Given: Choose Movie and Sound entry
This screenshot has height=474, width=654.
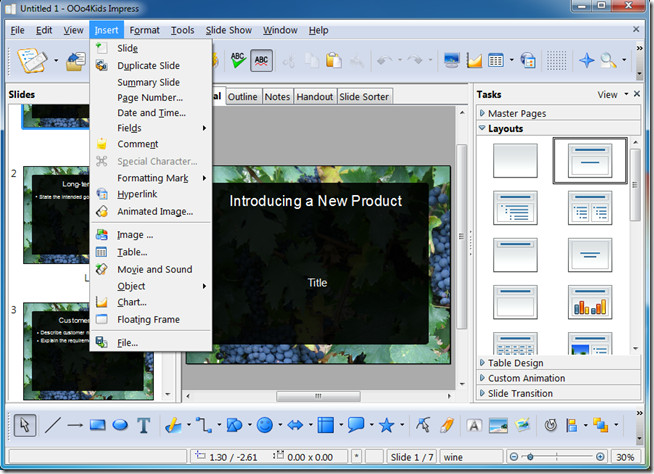Looking at the screenshot, I should [151, 269].
